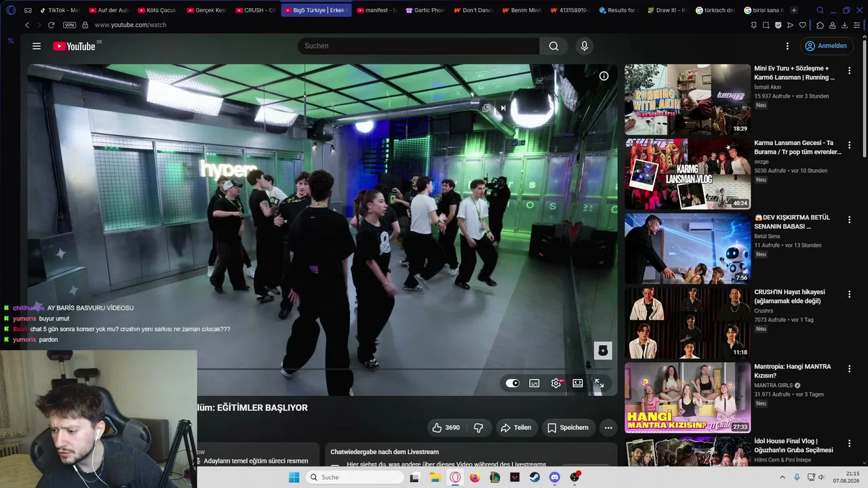The width and height of the screenshot is (868, 488).
Task: Start voice search with the microphone
Action: (585, 46)
